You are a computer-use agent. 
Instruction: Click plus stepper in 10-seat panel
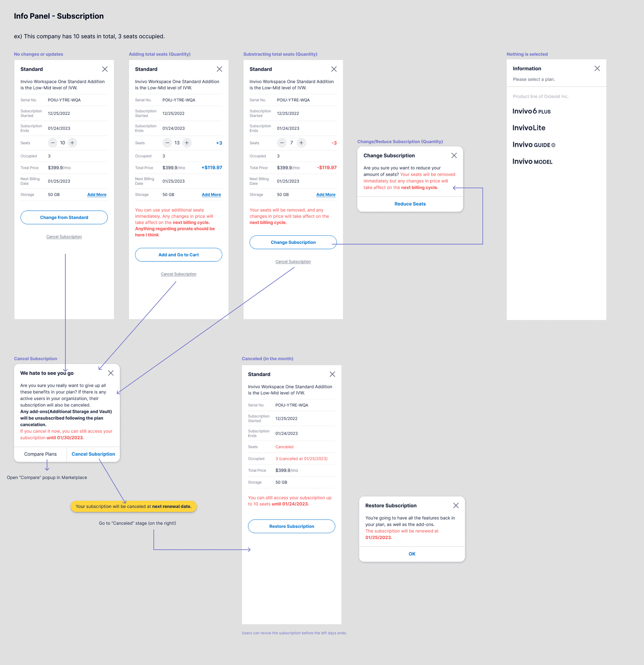pos(72,143)
